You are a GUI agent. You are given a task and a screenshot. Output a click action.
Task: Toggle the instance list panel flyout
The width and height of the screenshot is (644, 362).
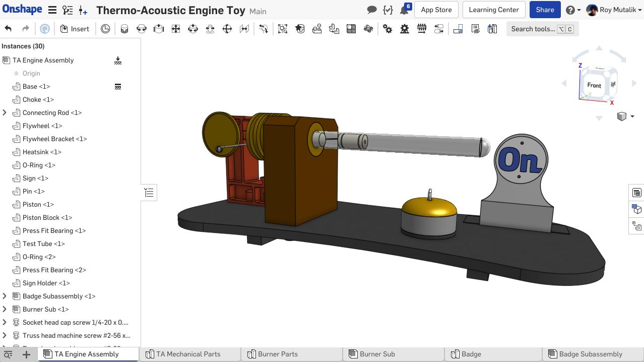click(x=149, y=193)
